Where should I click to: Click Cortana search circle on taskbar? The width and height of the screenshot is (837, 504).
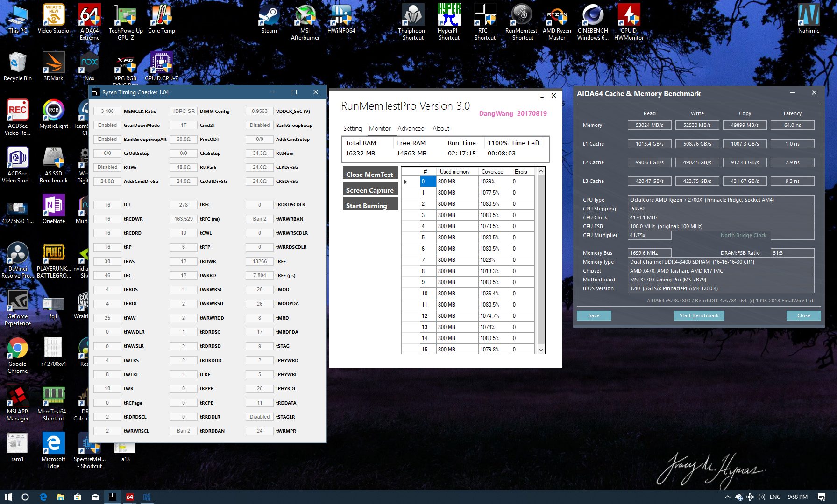25,497
